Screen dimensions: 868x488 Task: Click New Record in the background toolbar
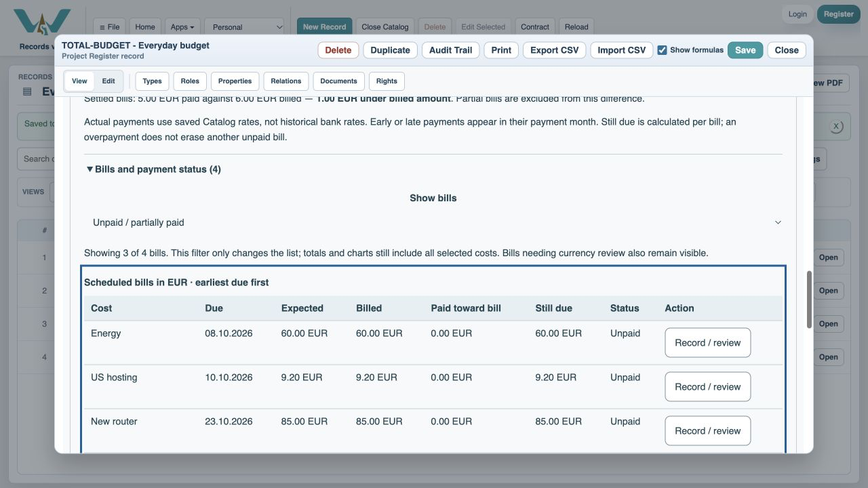pyautogui.click(x=324, y=27)
